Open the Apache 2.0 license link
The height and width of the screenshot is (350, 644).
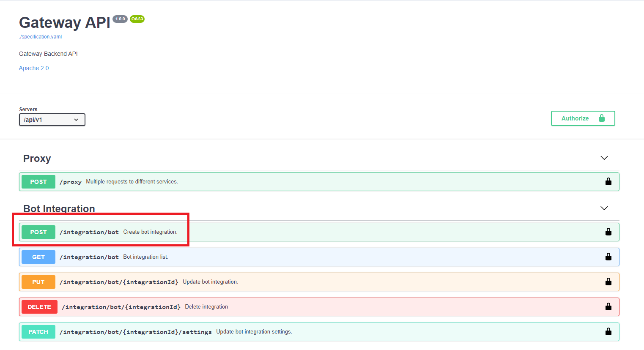pyautogui.click(x=34, y=68)
